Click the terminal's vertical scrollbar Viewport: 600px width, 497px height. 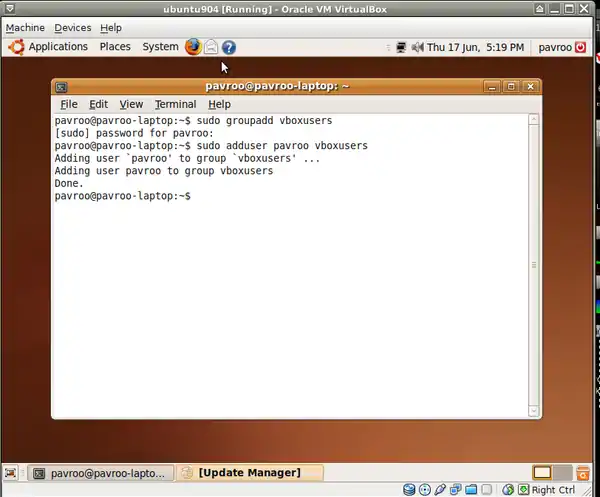[534, 264]
